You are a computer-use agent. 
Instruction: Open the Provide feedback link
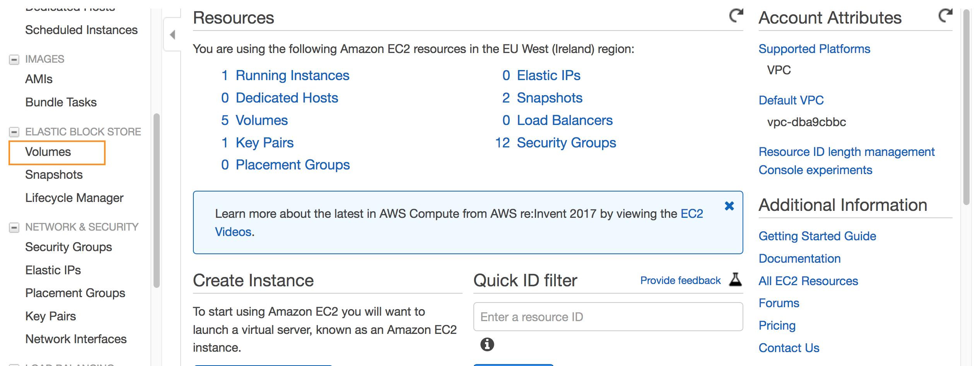click(680, 280)
